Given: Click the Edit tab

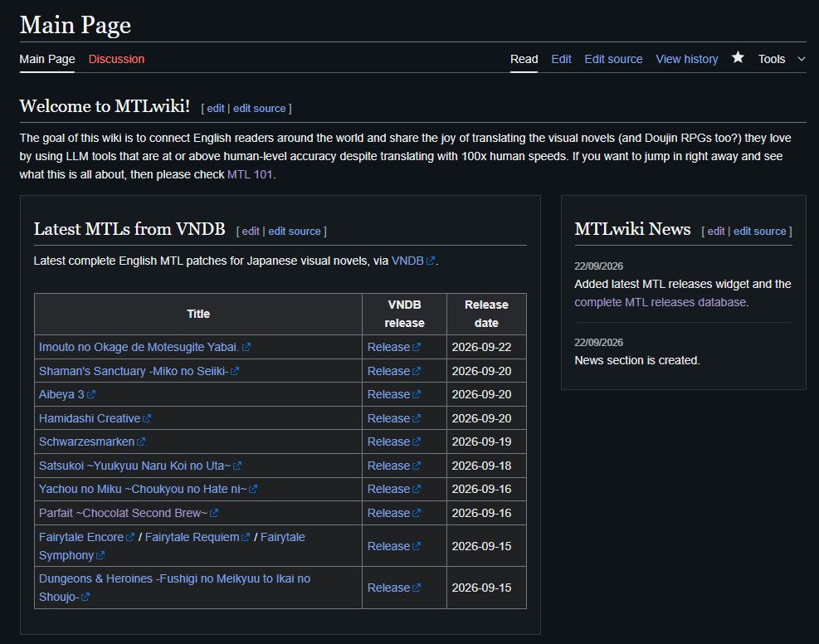Looking at the screenshot, I should click(x=561, y=59).
